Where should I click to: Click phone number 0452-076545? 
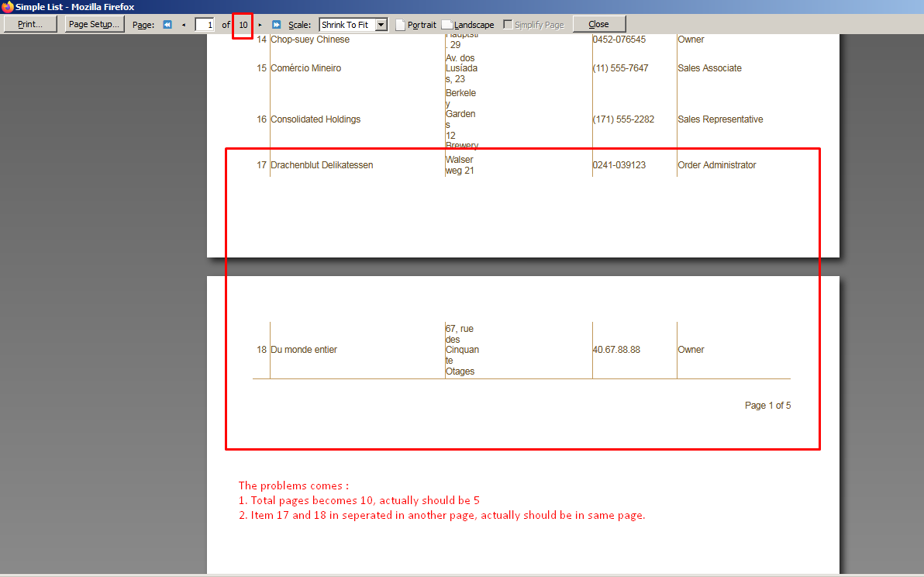619,40
